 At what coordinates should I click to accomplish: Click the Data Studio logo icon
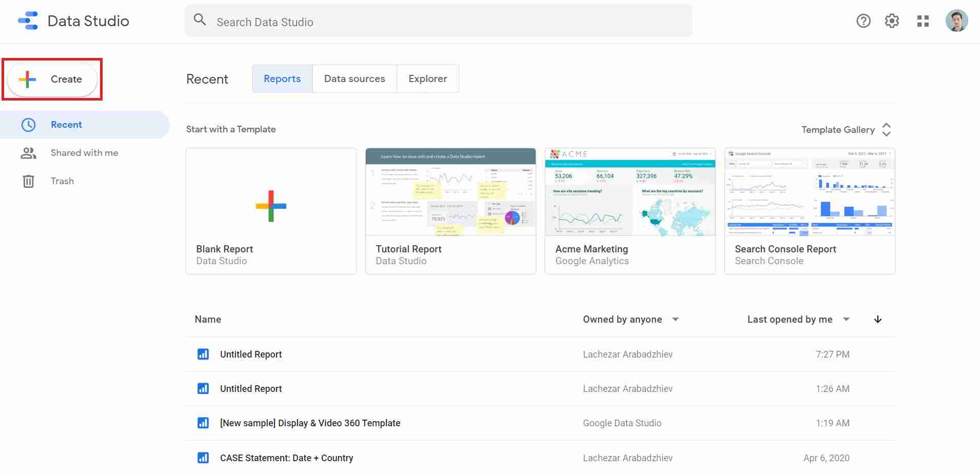tap(28, 21)
